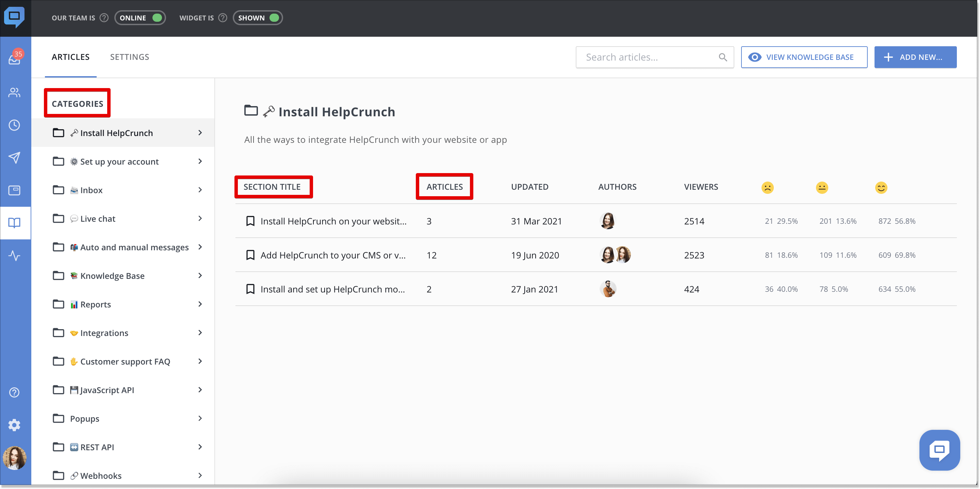
Task: Open the contacts people icon
Action: [14, 92]
